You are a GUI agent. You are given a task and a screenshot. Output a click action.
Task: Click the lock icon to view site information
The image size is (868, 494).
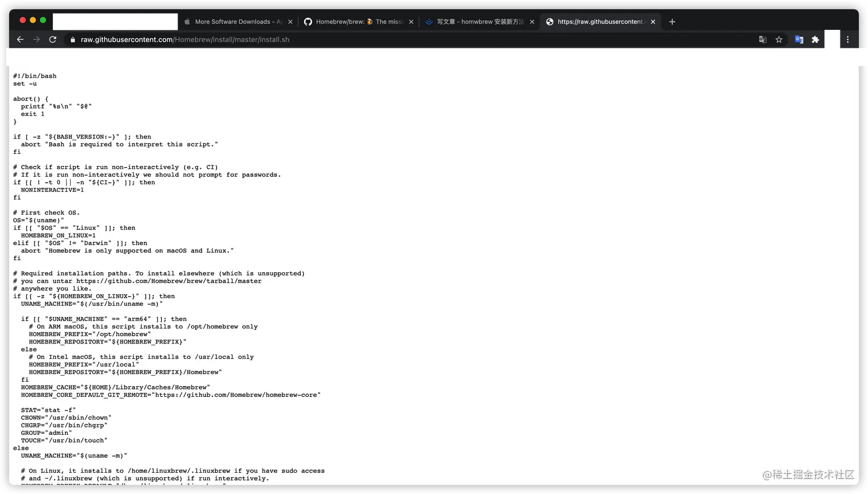point(72,40)
